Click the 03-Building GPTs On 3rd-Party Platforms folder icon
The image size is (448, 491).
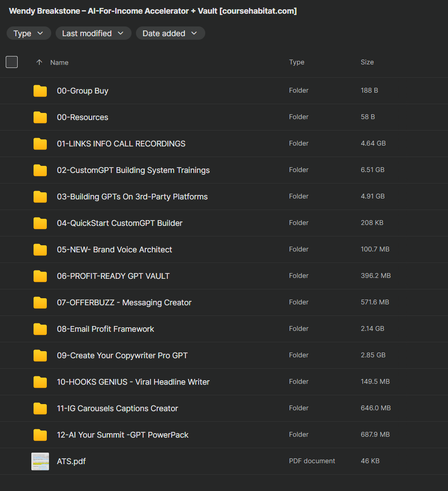pos(40,197)
